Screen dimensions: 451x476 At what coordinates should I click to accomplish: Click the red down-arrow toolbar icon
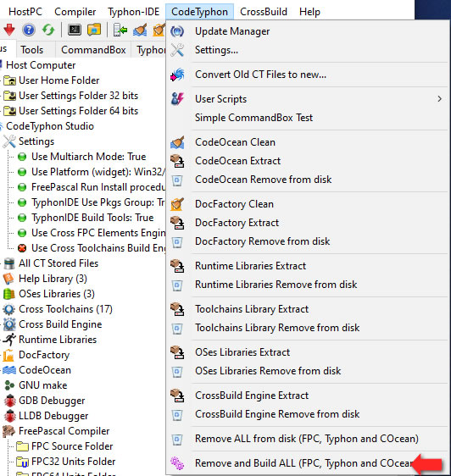click(9, 30)
